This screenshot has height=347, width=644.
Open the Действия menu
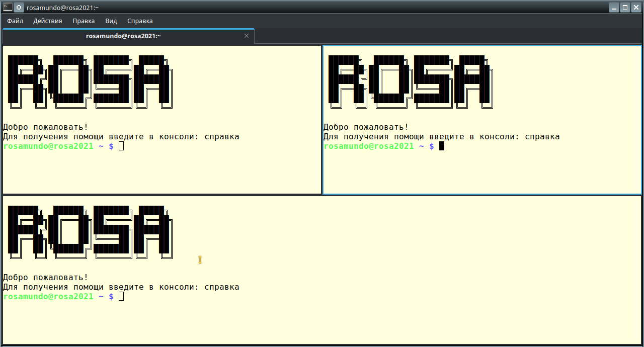click(x=48, y=21)
